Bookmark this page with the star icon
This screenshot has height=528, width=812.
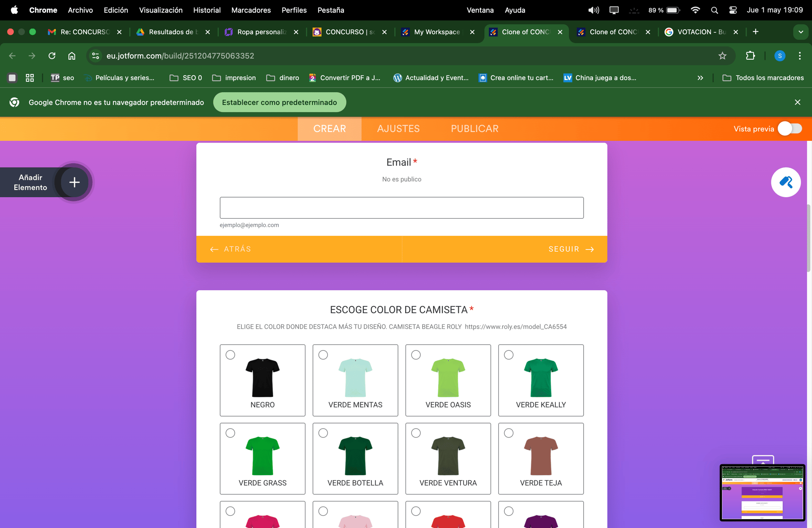[x=722, y=56]
